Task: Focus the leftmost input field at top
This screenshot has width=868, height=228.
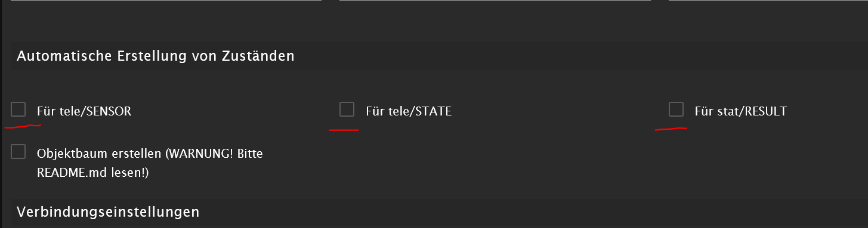Action: (166, 2)
